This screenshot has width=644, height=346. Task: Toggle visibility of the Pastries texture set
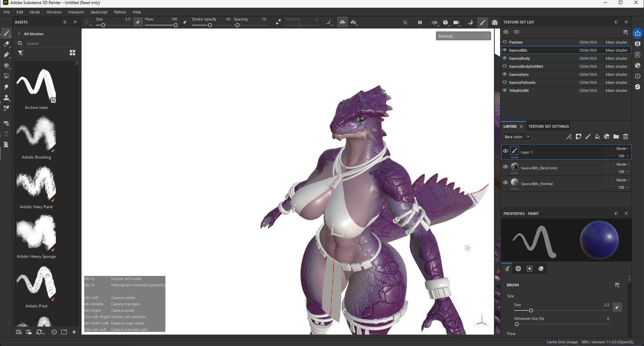click(x=505, y=42)
